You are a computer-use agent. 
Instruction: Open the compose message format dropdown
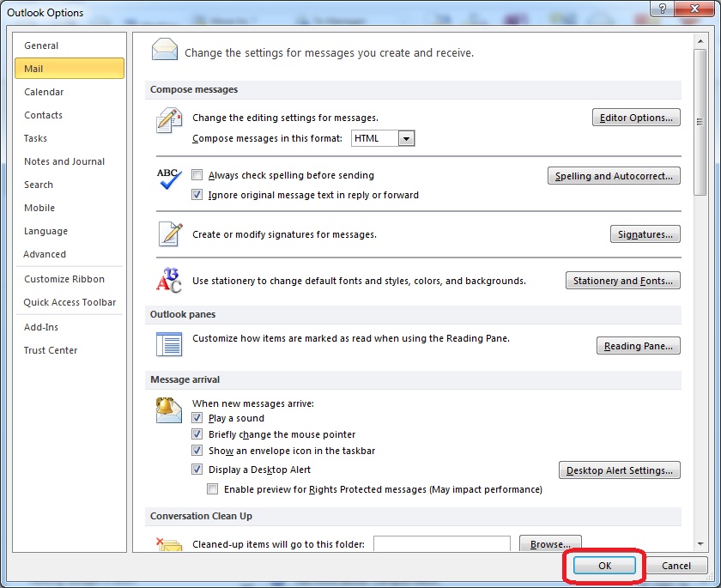coord(407,138)
